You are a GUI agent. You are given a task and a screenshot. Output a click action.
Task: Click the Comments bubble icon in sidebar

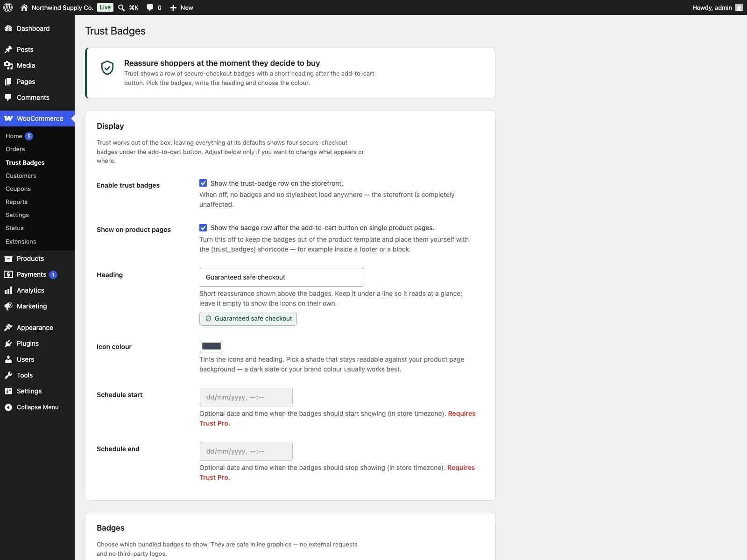point(8,98)
